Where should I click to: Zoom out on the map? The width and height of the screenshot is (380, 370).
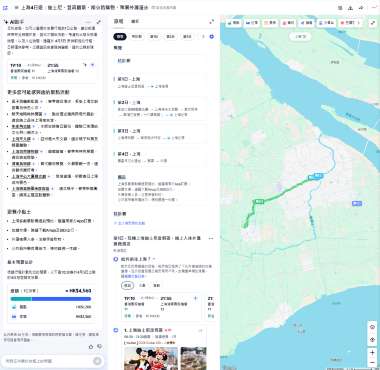click(372, 362)
